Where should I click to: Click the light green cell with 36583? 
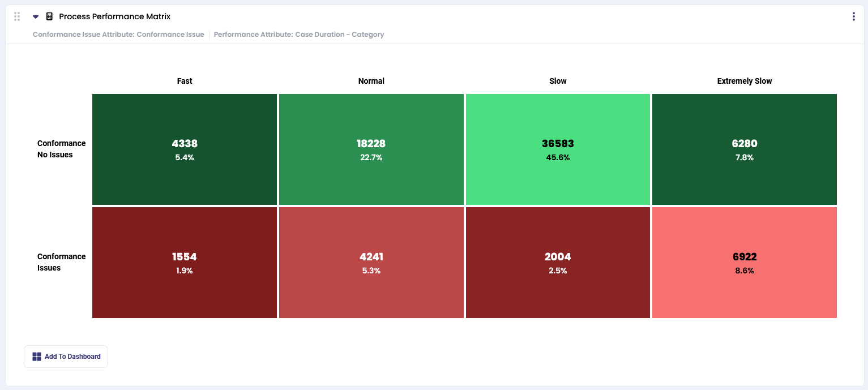558,149
